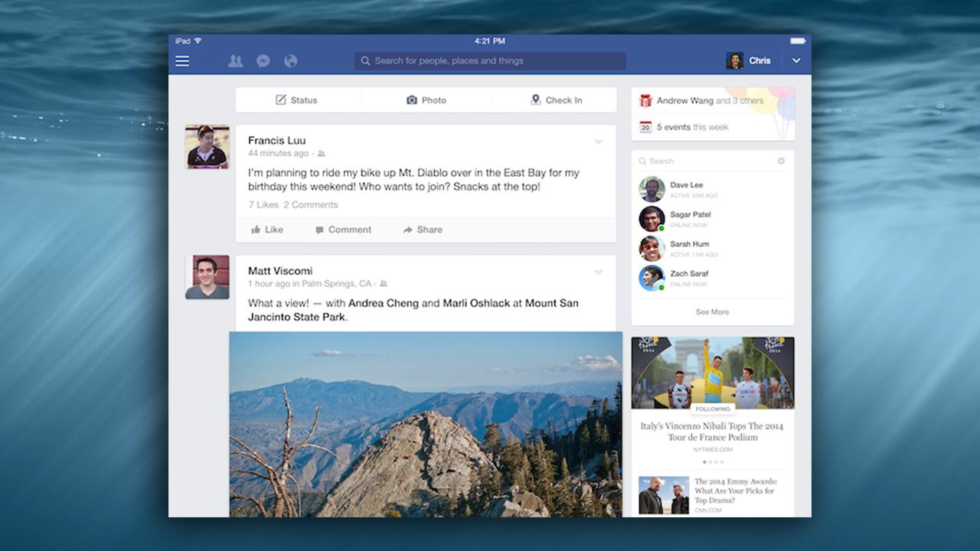The image size is (980, 551).
Task: Open the hamburger menu icon
Action: [182, 61]
